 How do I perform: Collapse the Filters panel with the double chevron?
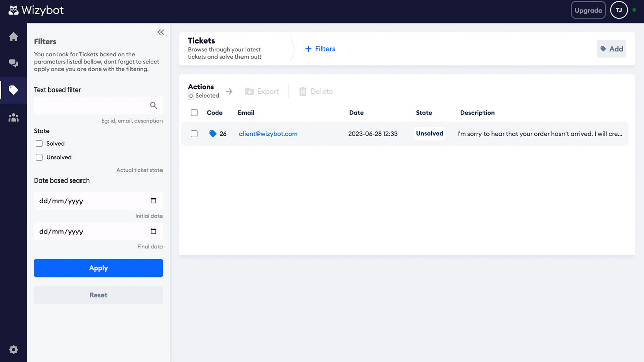(160, 32)
